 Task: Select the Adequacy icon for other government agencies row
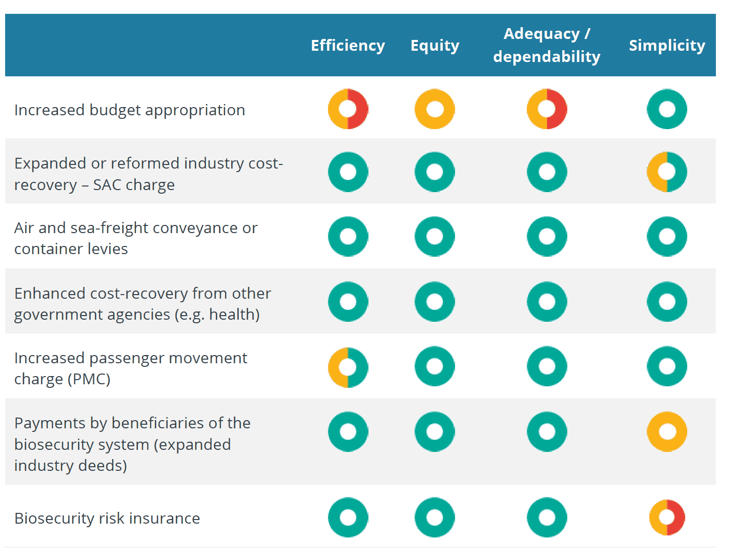pyautogui.click(x=547, y=301)
